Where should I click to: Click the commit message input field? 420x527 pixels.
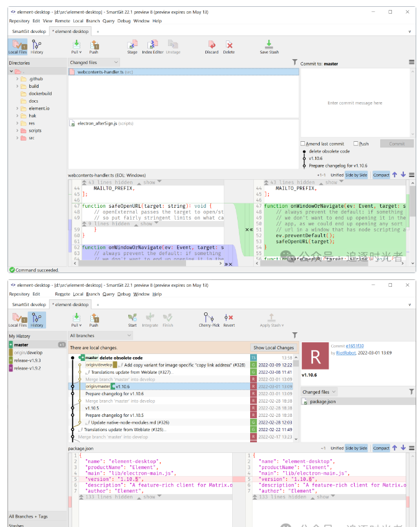point(355,103)
